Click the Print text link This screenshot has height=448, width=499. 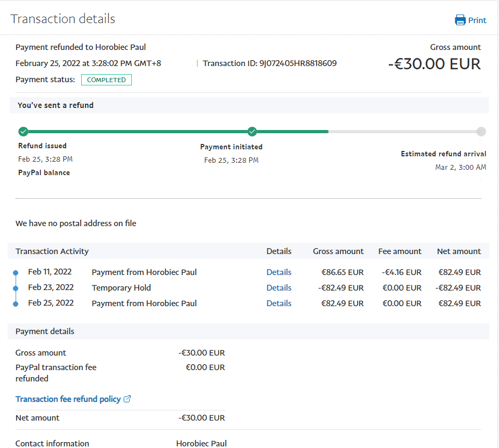477,20
